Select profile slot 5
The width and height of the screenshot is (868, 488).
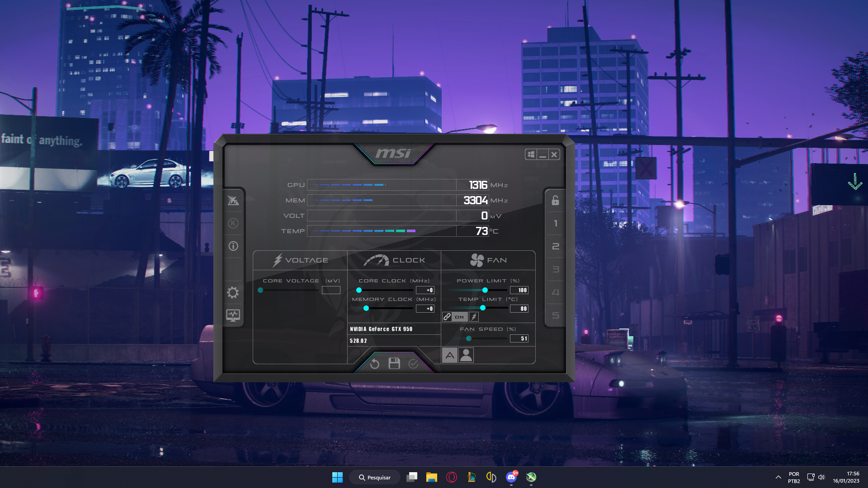tap(556, 315)
